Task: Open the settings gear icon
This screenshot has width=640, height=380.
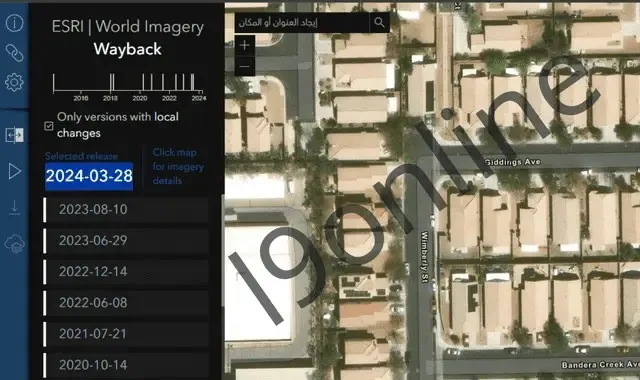Action: [x=14, y=82]
